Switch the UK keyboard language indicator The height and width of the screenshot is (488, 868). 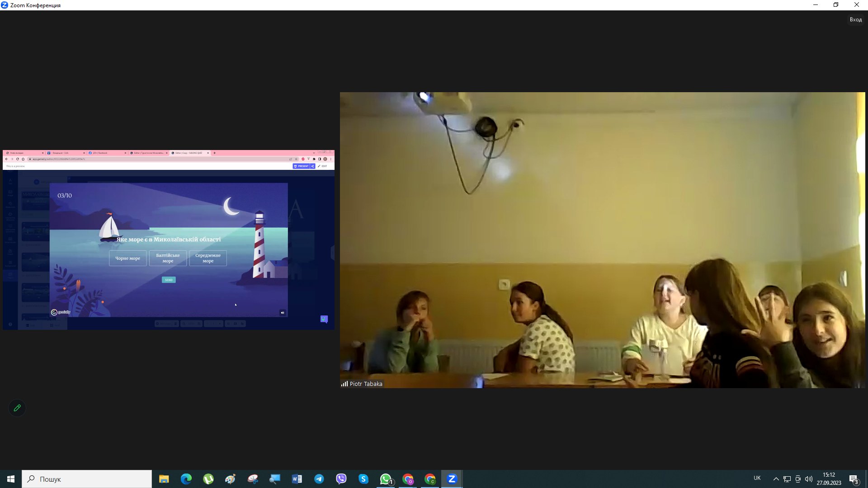tap(757, 478)
